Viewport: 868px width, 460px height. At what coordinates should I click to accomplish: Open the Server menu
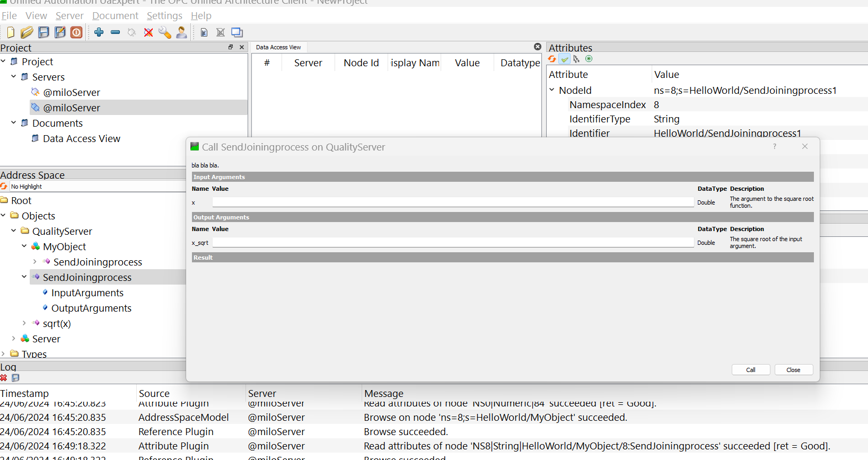point(69,16)
